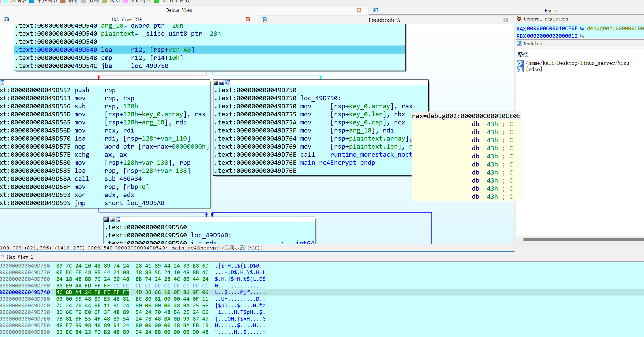Click the RAX register jump arrow
This screenshot has height=337, width=644.
coord(582,29)
